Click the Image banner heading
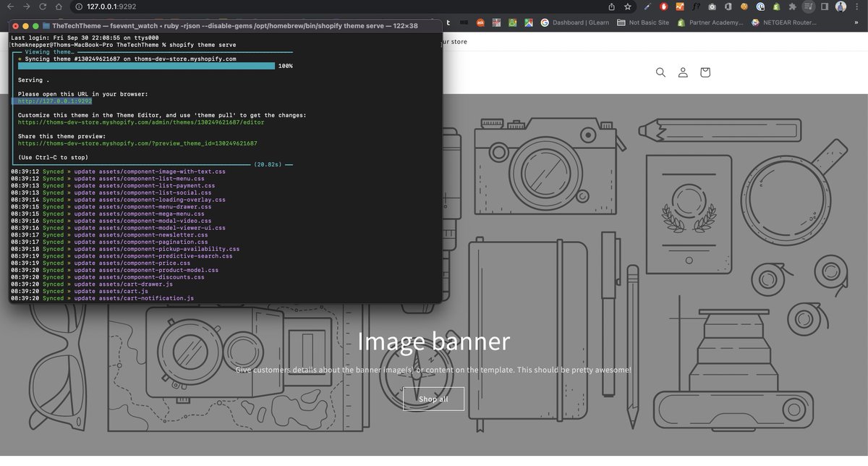Image resolution: width=868 pixels, height=466 pixels. (433, 341)
